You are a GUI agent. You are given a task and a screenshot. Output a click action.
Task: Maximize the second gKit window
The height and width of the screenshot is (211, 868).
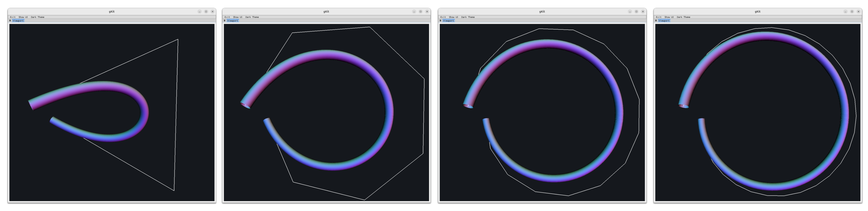421,11
